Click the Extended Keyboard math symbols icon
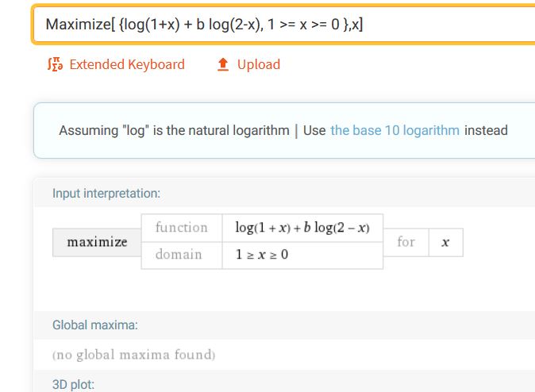Screen dimensions: 535x392 pos(55,64)
